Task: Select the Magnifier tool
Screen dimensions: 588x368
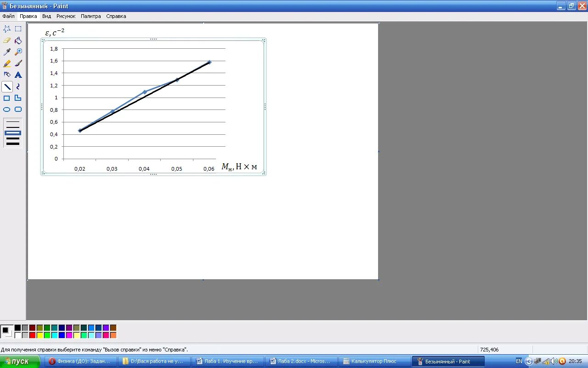Action: pyautogui.click(x=18, y=52)
